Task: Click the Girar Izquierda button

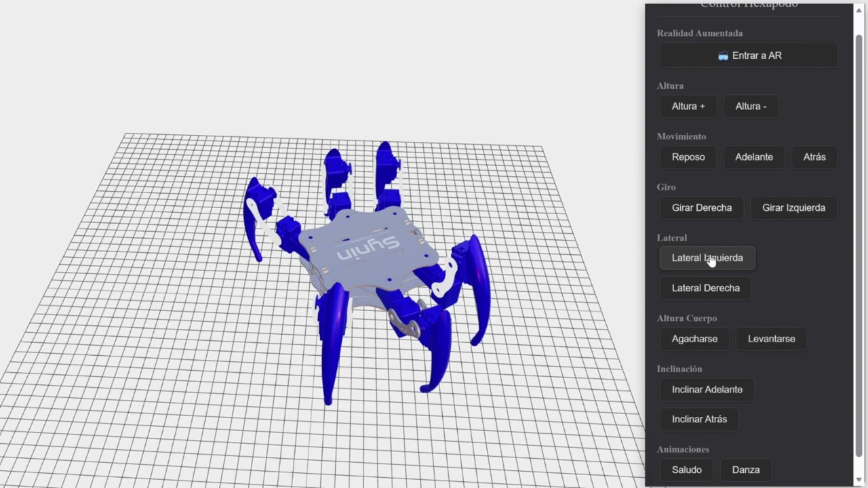Action: pyautogui.click(x=793, y=208)
